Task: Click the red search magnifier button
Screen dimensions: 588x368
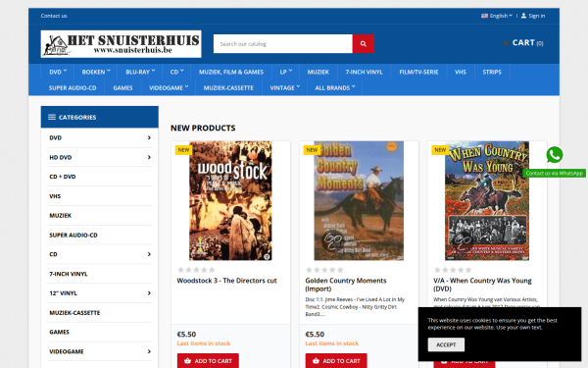Action: (363, 43)
